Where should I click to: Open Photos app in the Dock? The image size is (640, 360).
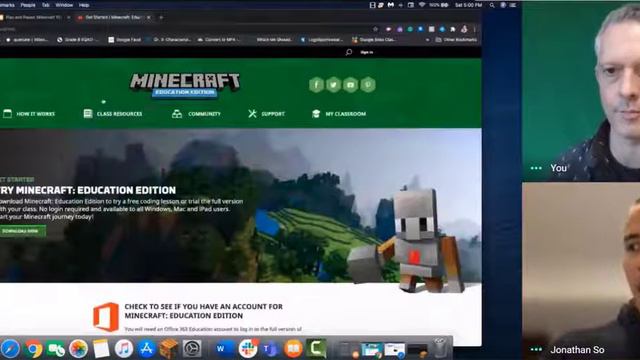[78, 349]
